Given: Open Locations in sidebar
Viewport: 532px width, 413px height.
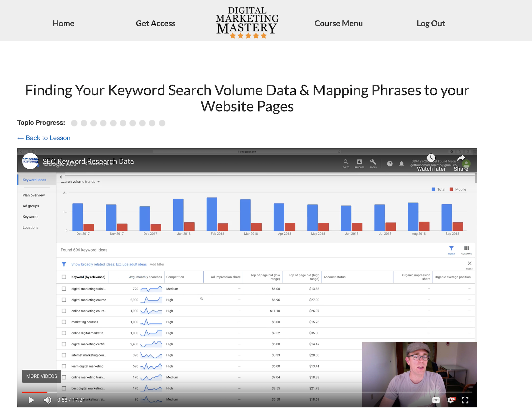Looking at the screenshot, I should click(30, 228).
